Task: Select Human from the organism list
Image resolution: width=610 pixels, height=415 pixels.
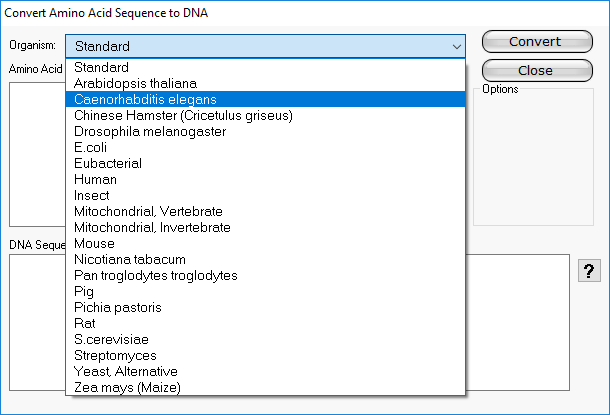Action: pyautogui.click(x=94, y=179)
